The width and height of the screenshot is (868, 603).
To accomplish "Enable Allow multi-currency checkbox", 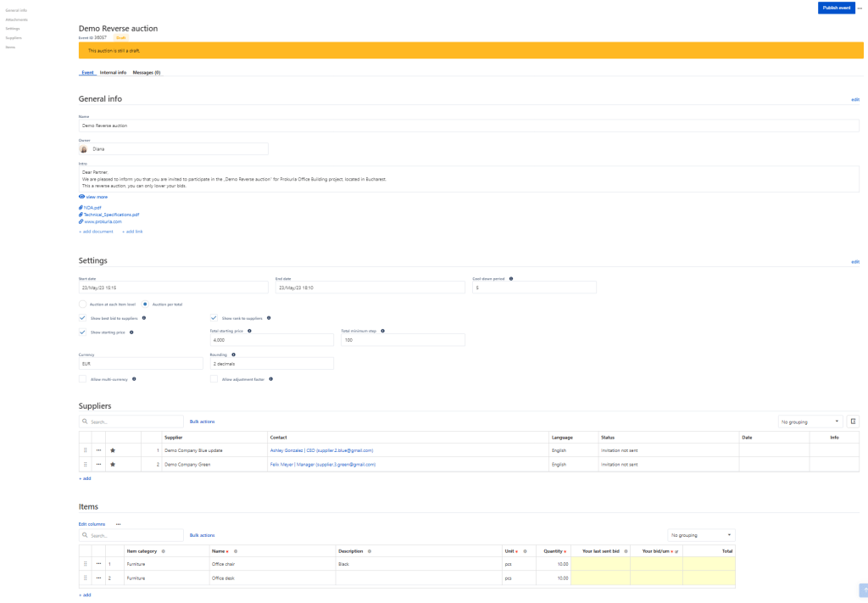I will (82, 379).
